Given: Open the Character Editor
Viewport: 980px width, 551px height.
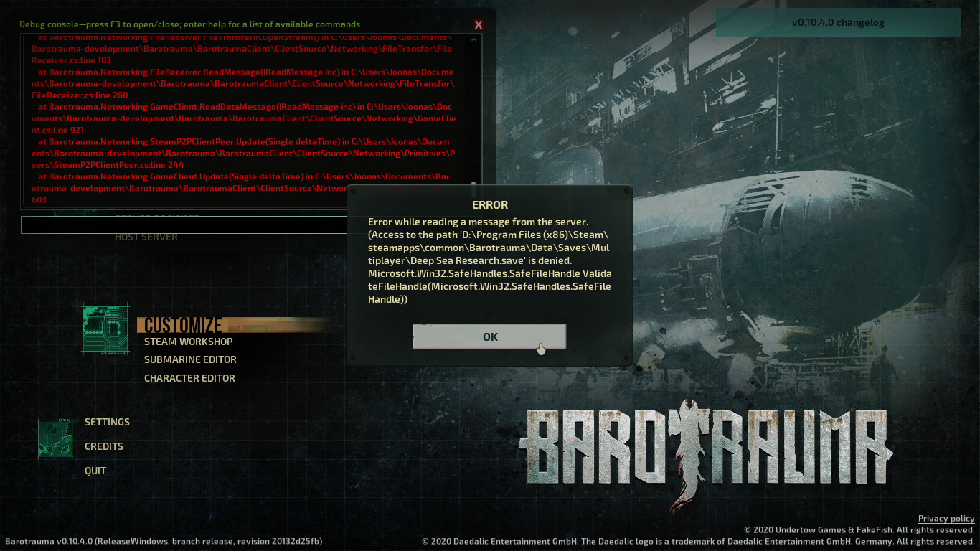Looking at the screenshot, I should click(189, 378).
